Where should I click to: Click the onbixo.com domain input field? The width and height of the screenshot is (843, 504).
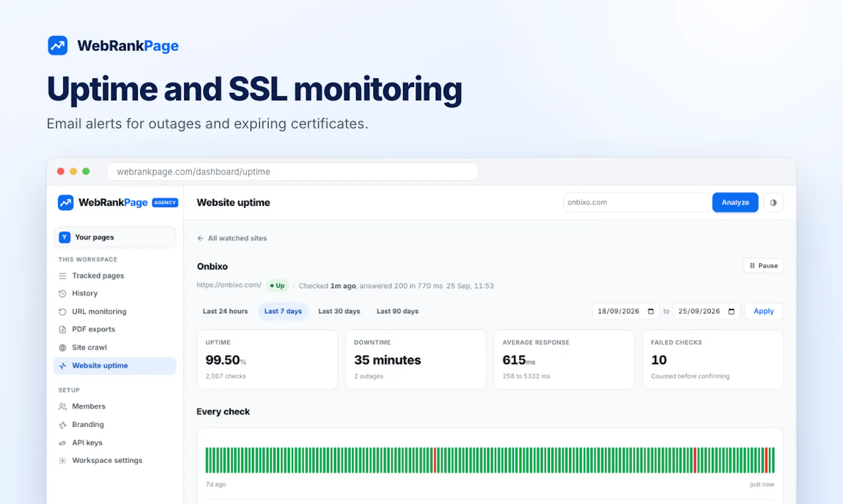[636, 203]
